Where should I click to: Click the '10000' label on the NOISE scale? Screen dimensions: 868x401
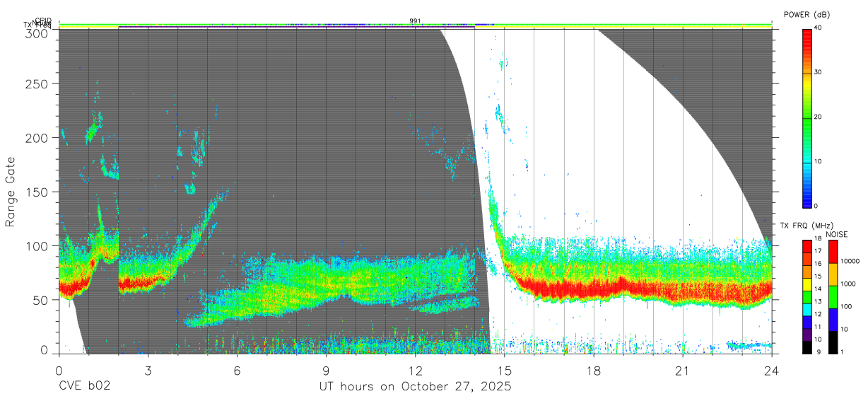[850, 261]
